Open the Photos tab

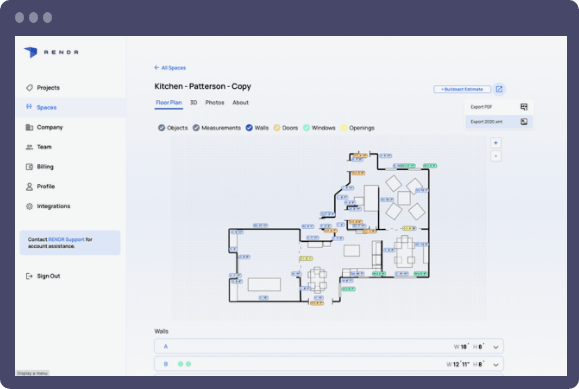(215, 103)
